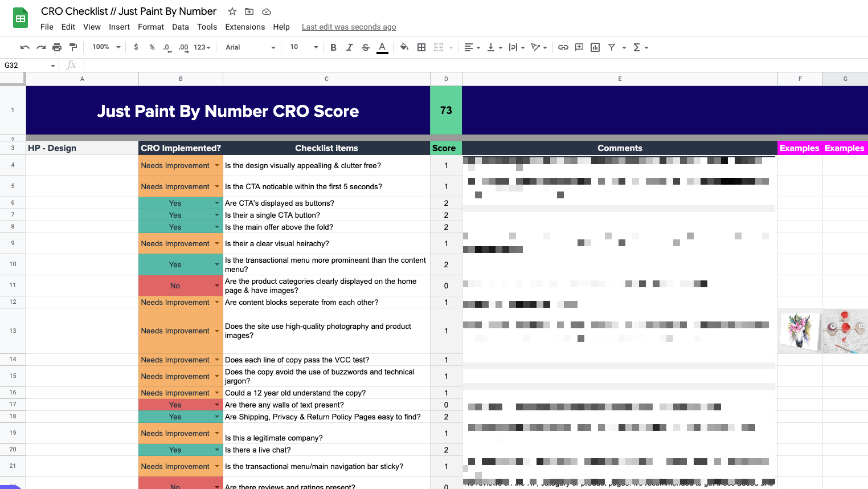Click the Print icon

[56, 47]
